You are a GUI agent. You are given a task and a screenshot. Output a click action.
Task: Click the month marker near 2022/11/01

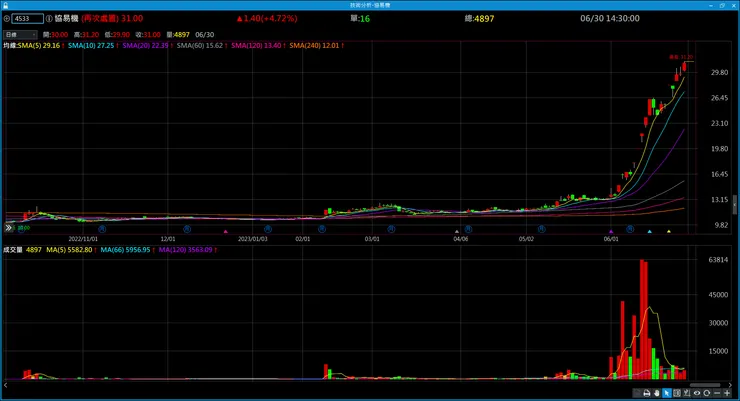tap(102, 229)
